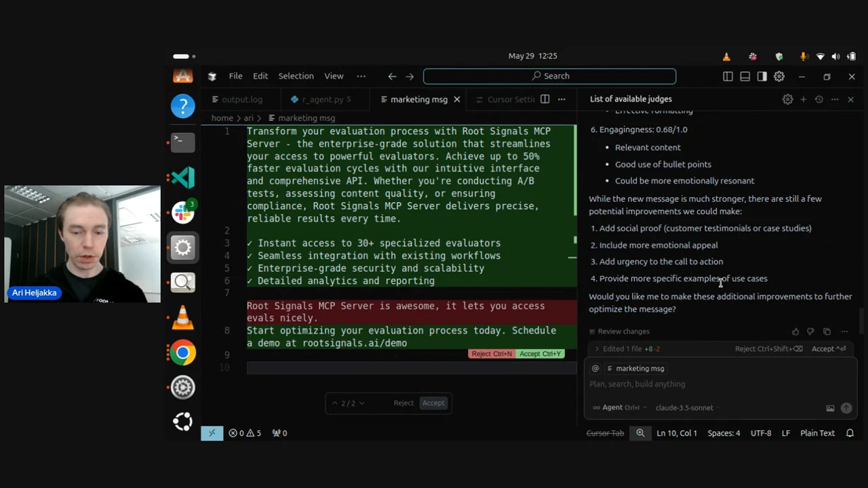This screenshot has height=488, width=868.
Task: Click the Cursor app logo icon
Action: [212, 77]
